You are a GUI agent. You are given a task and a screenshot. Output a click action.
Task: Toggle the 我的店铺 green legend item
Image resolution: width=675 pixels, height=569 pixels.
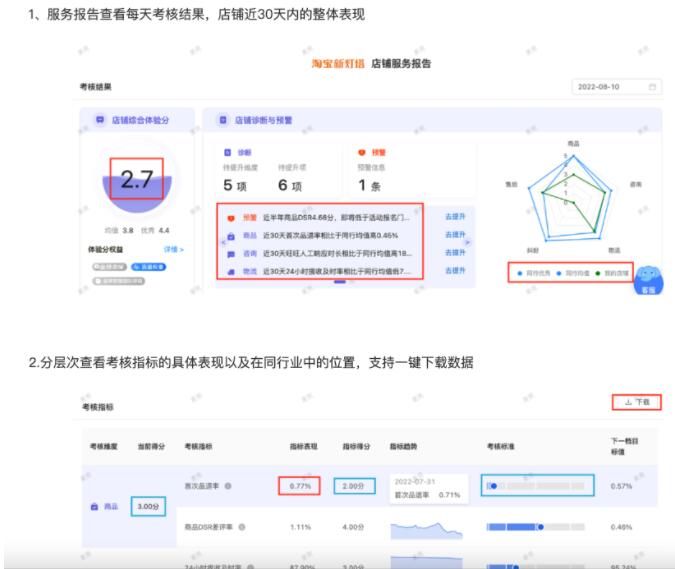612,273
